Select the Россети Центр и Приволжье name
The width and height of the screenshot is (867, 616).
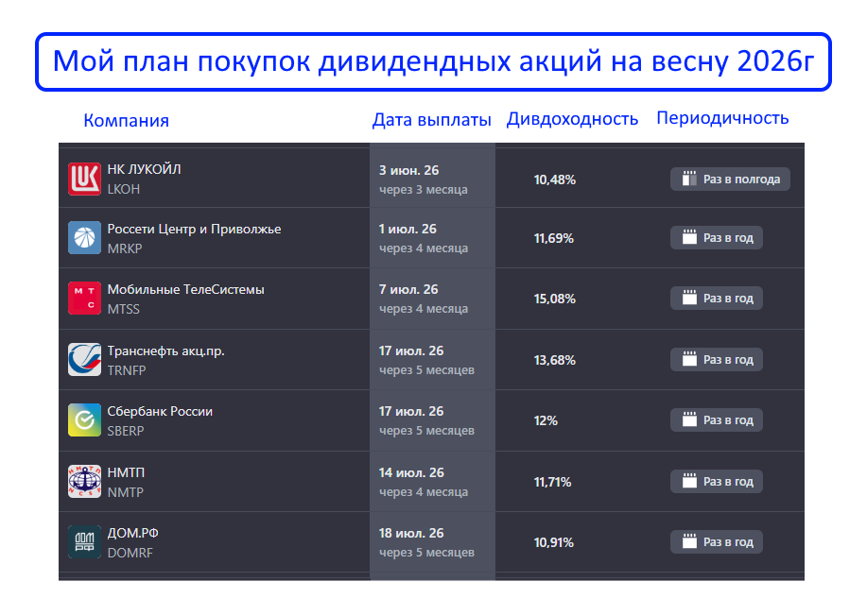[x=194, y=230]
